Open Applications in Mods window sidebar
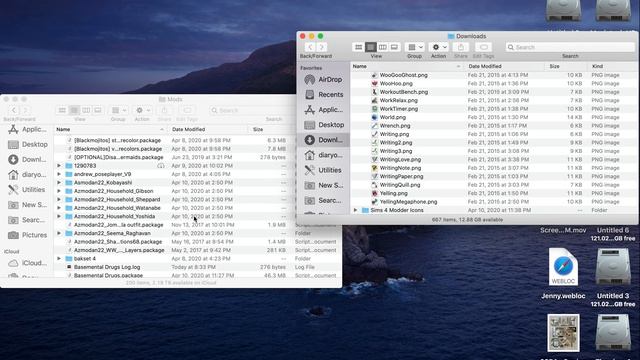The image size is (640, 360). point(28,129)
